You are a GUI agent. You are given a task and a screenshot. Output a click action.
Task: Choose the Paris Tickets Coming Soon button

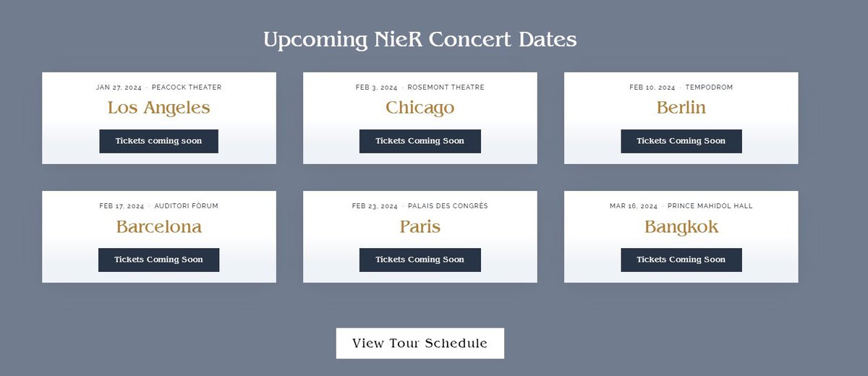pyautogui.click(x=420, y=260)
